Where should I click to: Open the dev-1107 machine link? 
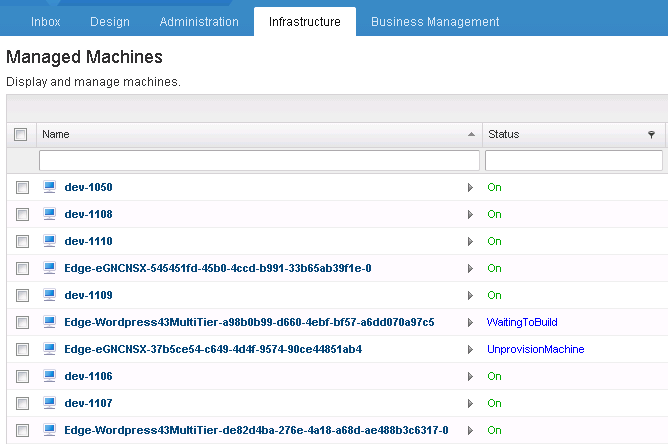(88, 403)
